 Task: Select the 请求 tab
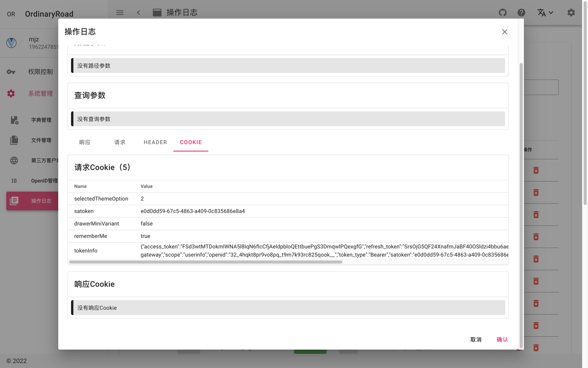[120, 143]
